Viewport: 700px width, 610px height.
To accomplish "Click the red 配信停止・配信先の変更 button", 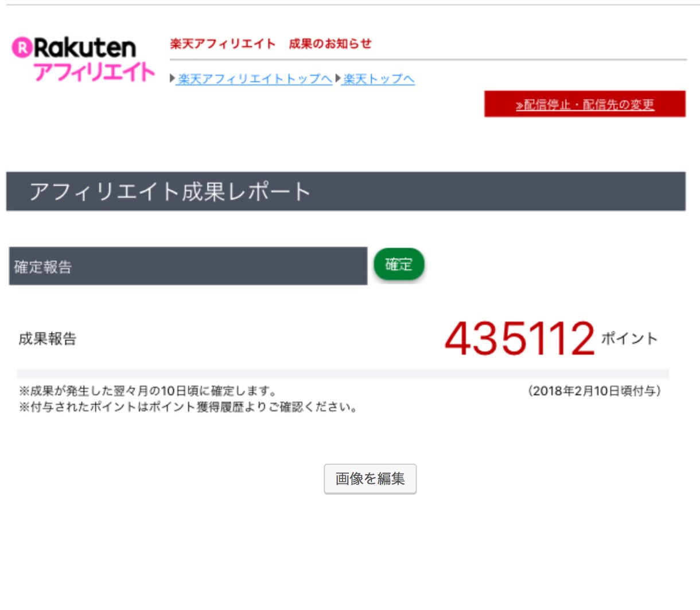I will click(x=585, y=104).
